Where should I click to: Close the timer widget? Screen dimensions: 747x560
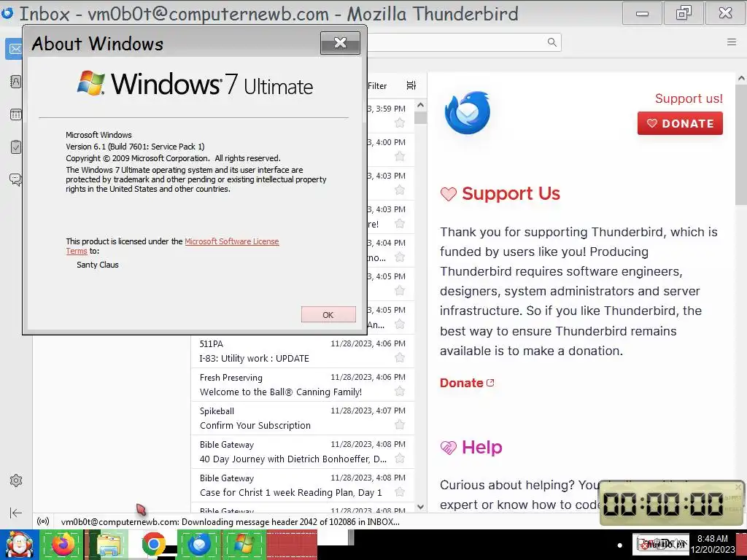tap(738, 486)
